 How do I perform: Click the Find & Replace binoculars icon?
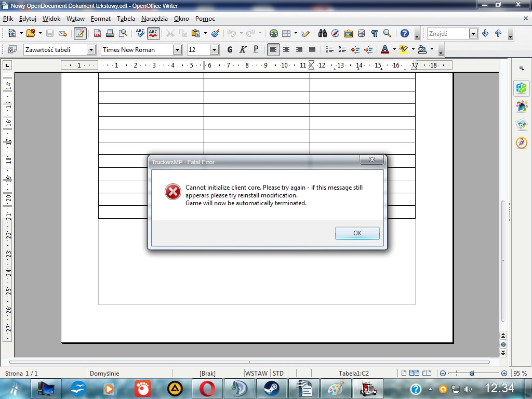pos(322,33)
